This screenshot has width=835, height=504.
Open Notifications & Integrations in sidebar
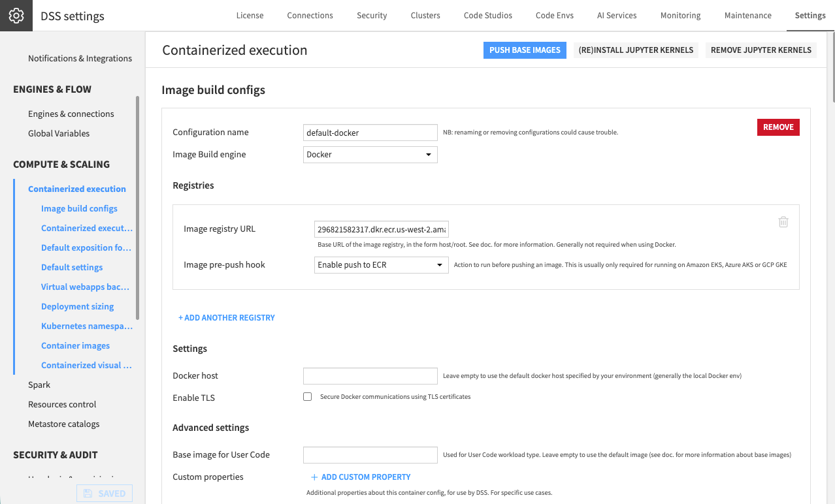point(80,59)
